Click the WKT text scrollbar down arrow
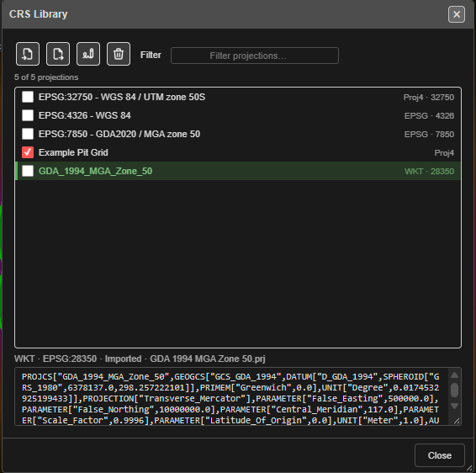Viewport: 476px width, 473px height. tap(454, 407)
